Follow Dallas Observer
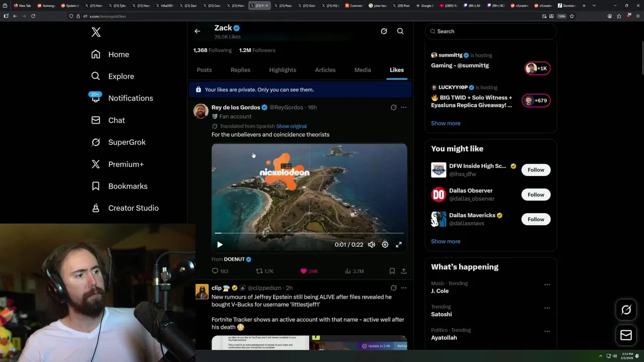This screenshot has height=362, width=644. pyautogui.click(x=536, y=195)
